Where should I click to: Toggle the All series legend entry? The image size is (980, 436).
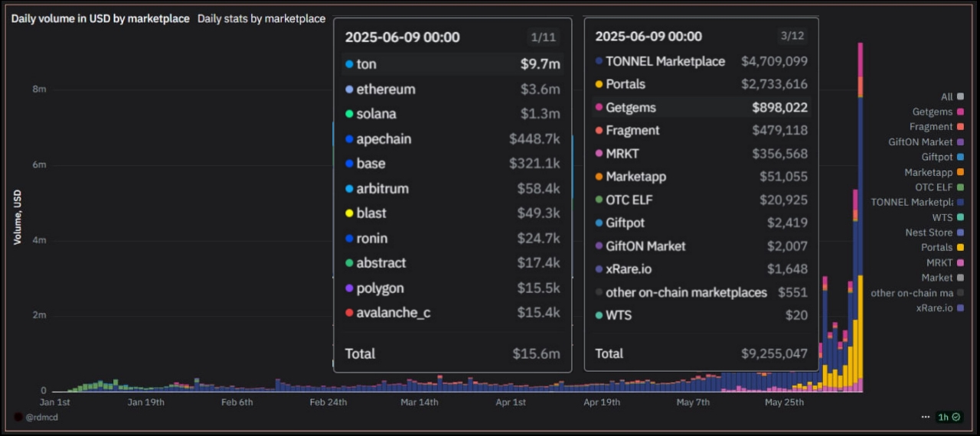pos(952,96)
